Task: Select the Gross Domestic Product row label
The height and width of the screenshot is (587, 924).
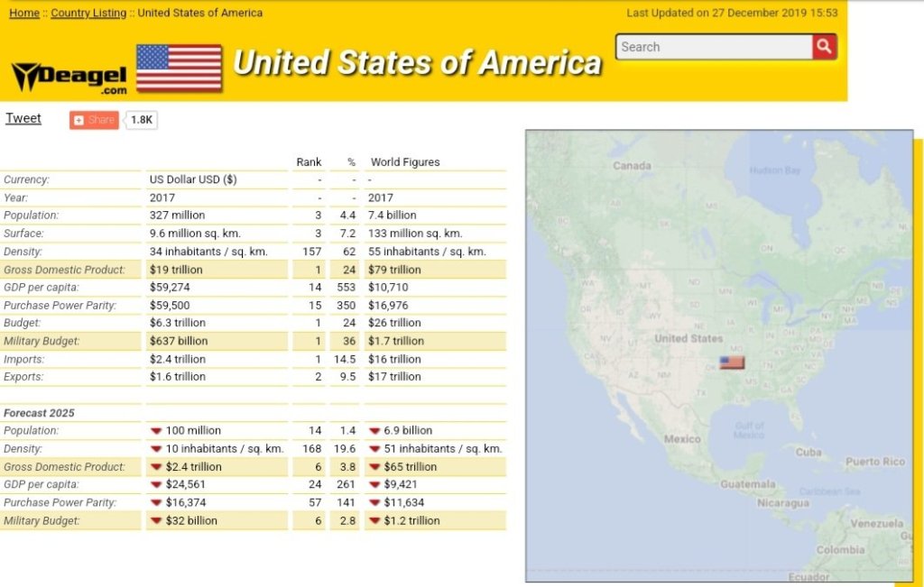Action: 51,270
